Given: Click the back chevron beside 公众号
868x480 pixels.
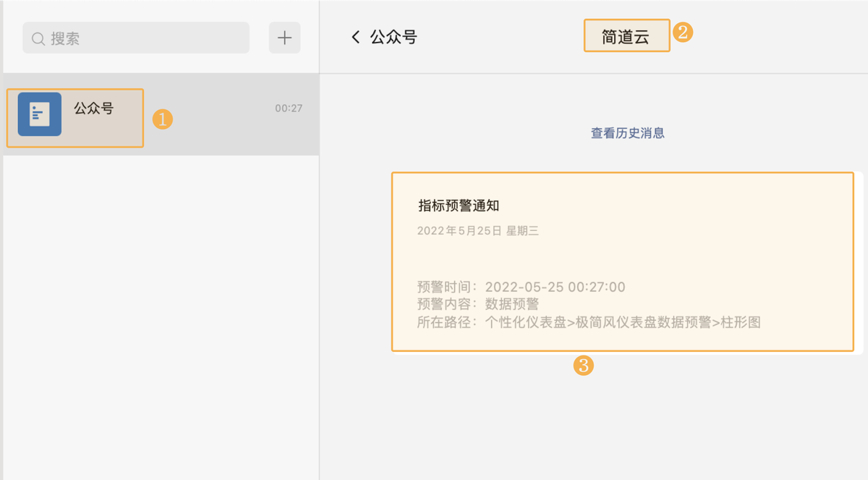Looking at the screenshot, I should tap(355, 36).
